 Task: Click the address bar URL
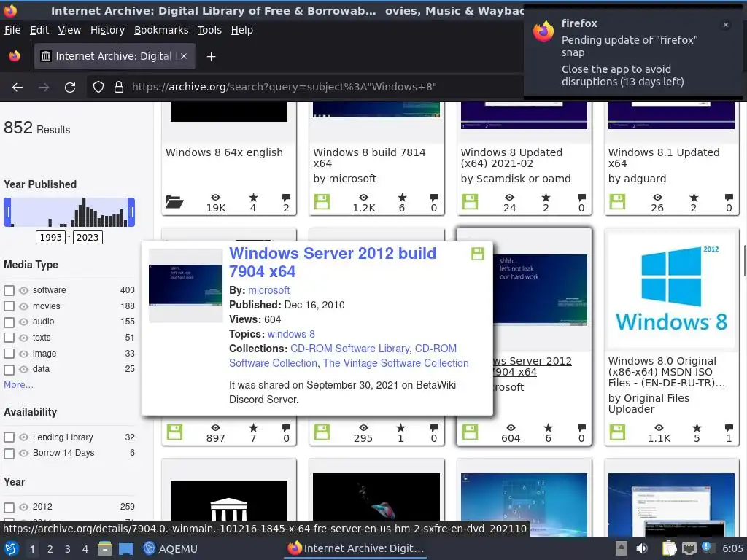pos(285,87)
